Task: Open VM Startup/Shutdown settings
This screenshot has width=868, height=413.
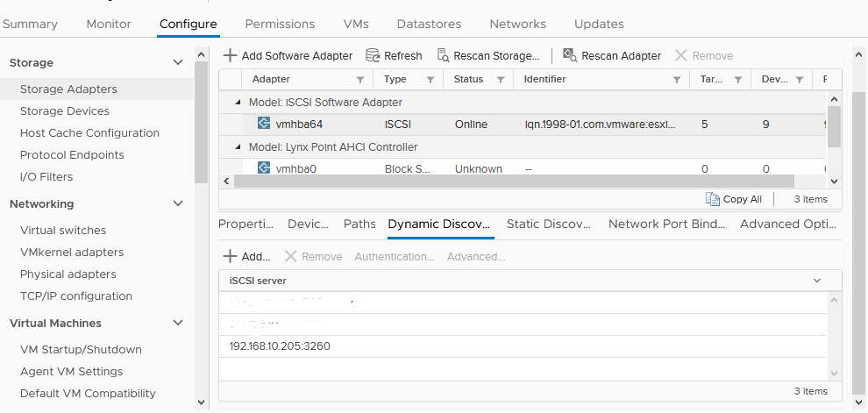Action: (81, 349)
